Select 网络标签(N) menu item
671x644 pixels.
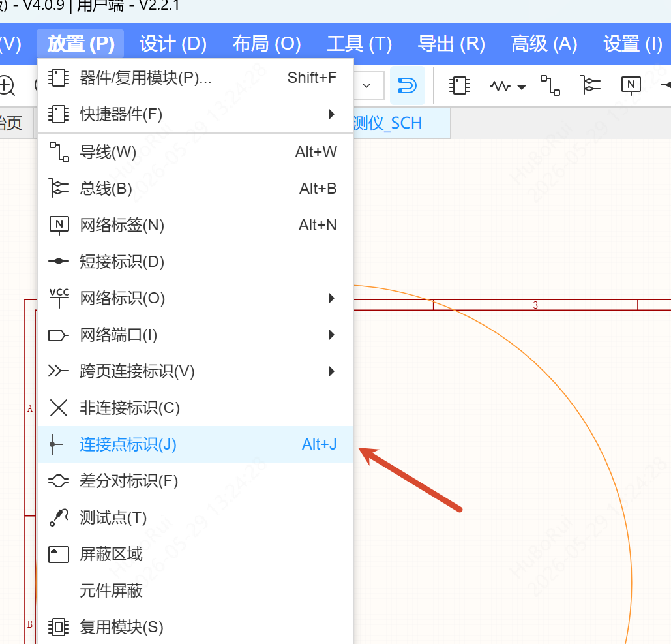click(x=195, y=225)
